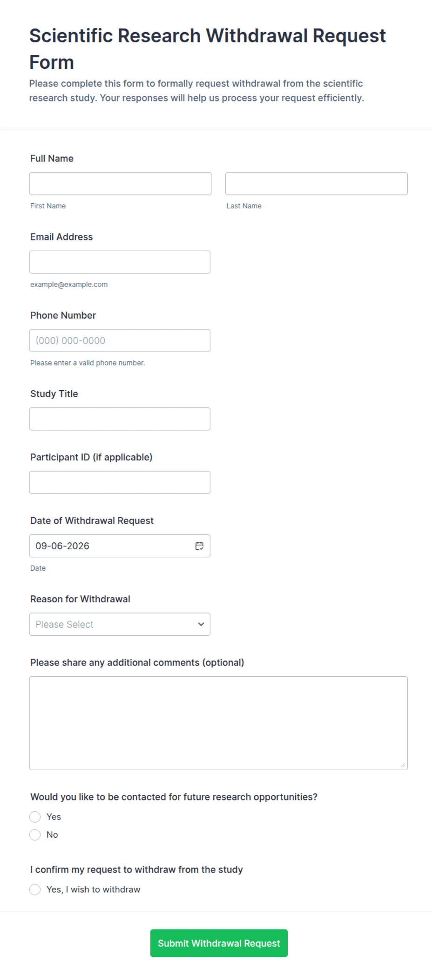The image size is (433, 980).
Task: Click the Participant ID field
Action: (x=120, y=482)
